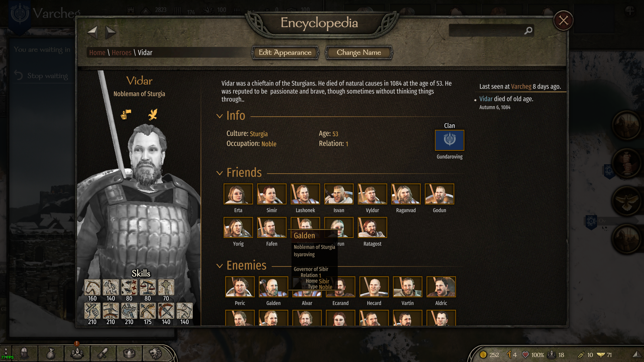Open the crown kingdom icon in the bottom bar
Screen dimensions: 644x362
(129, 353)
